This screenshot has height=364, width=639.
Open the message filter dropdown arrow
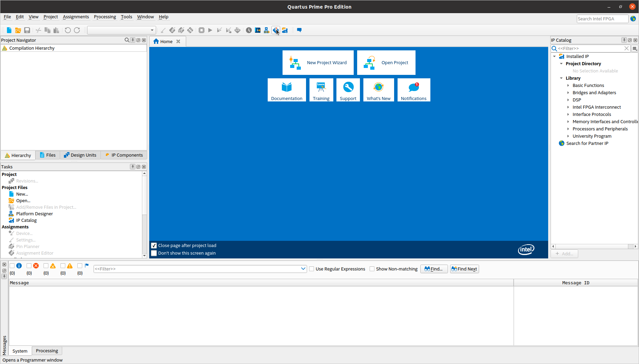tap(303, 269)
